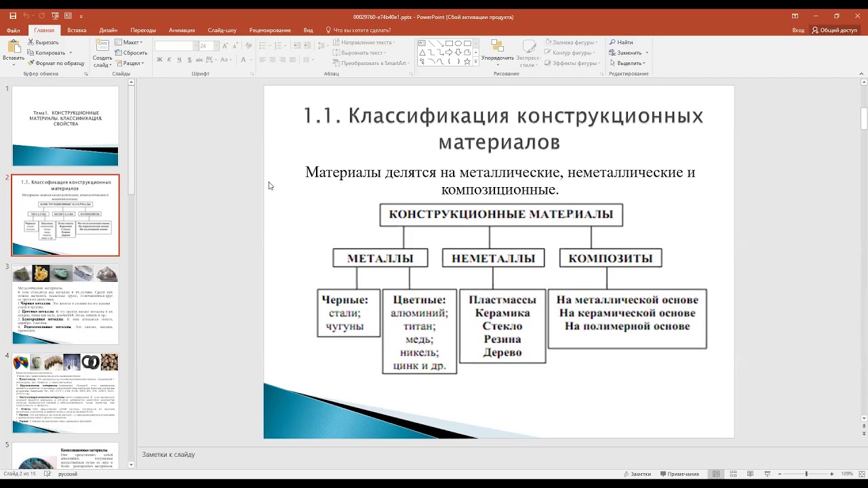
Task: Open the Layout (Макет) dropdown
Action: point(129,42)
